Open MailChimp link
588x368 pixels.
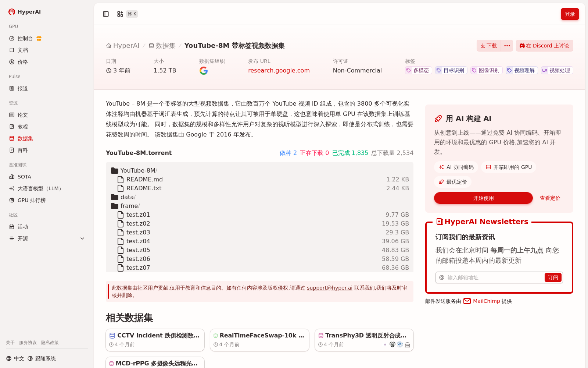click(x=486, y=301)
